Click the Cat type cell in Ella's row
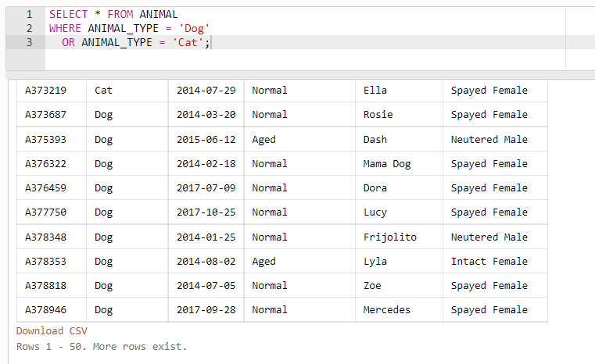 [103, 91]
